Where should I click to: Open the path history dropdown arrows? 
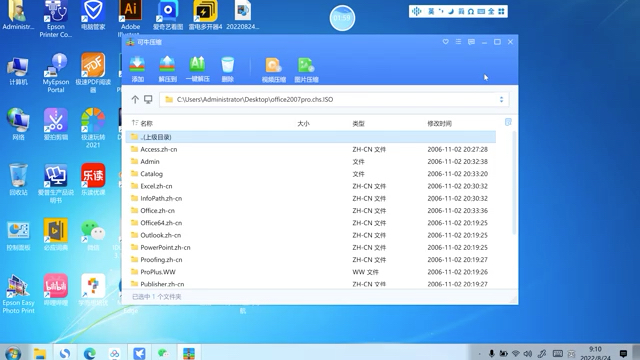click(502, 99)
